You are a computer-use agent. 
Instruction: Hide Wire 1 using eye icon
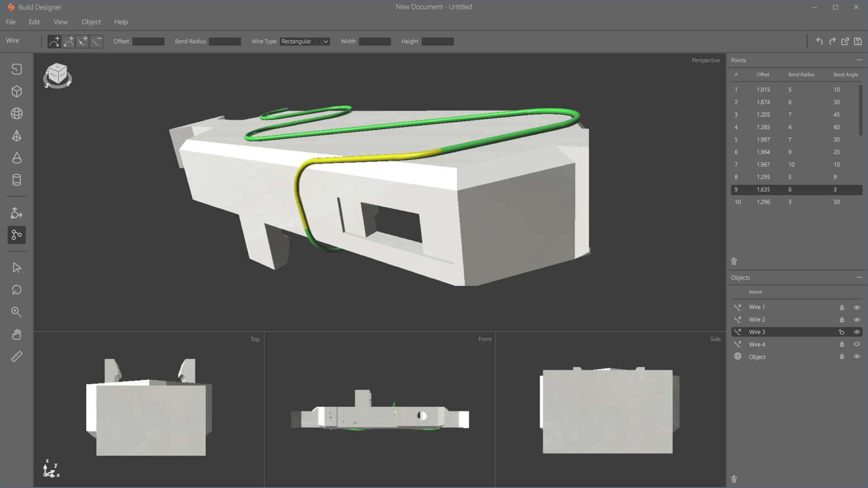(x=857, y=307)
